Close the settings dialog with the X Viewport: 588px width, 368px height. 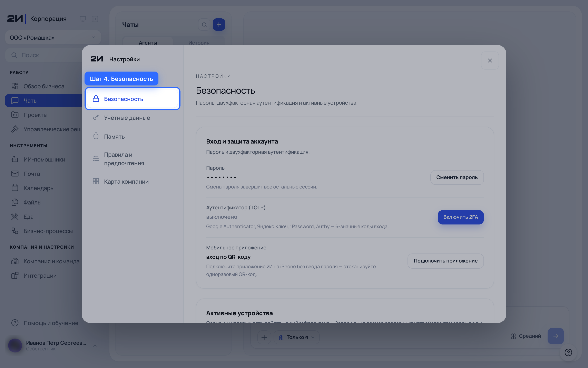(490, 61)
